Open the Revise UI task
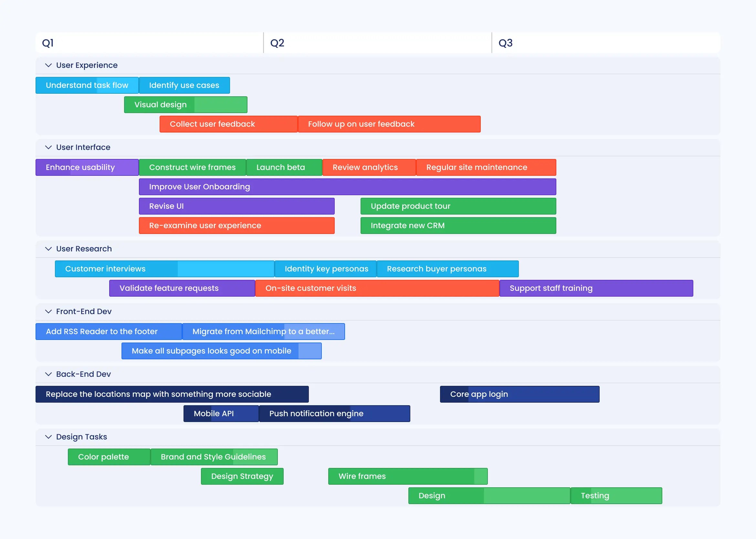 tap(236, 206)
